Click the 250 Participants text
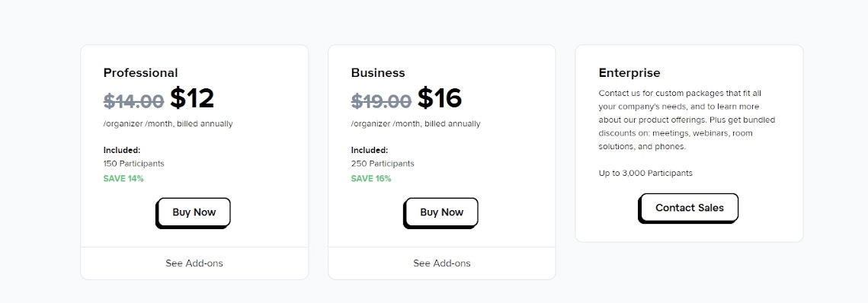Image resolution: width=868 pixels, height=303 pixels. 383,164
